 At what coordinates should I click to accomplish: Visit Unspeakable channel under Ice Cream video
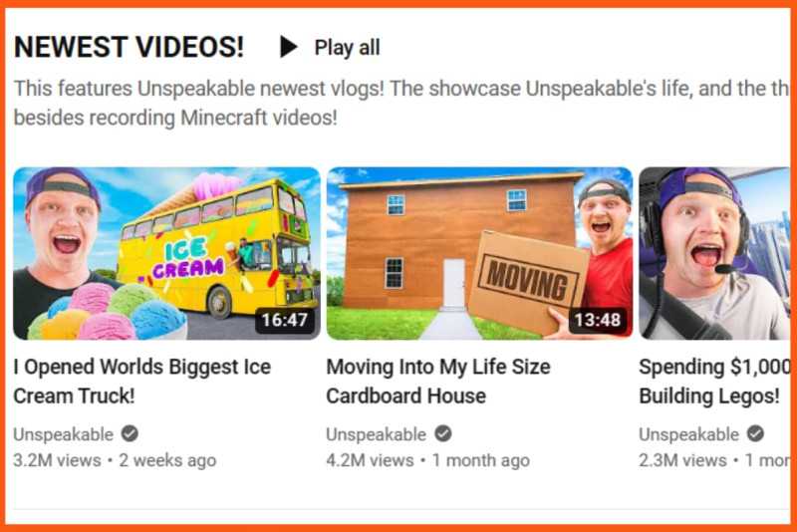point(64,434)
